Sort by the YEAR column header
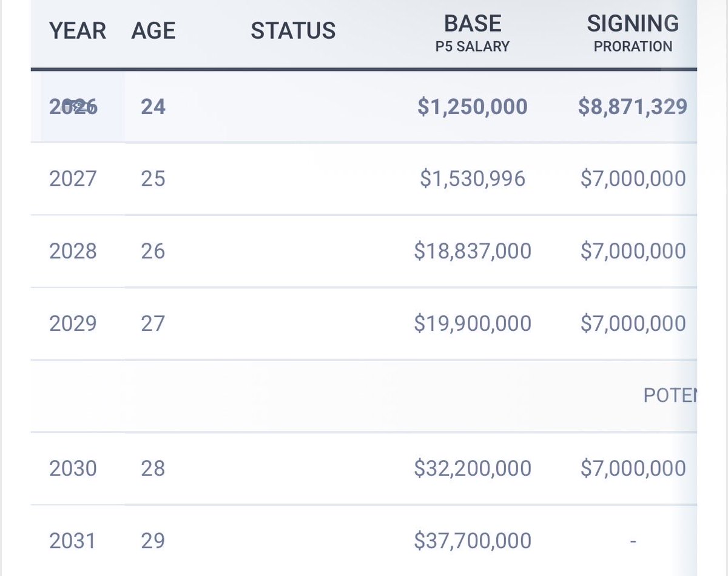Screen dimensions: 728x576 tap(78, 30)
